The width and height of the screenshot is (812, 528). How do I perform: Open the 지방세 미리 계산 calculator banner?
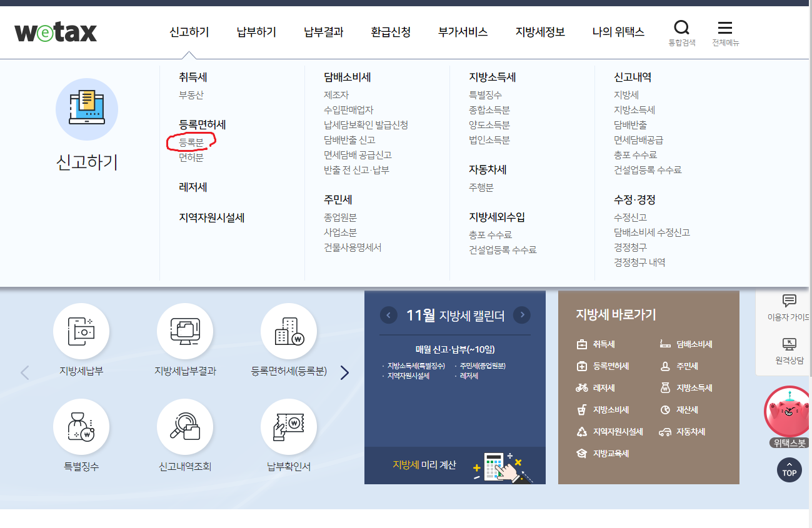(455, 466)
